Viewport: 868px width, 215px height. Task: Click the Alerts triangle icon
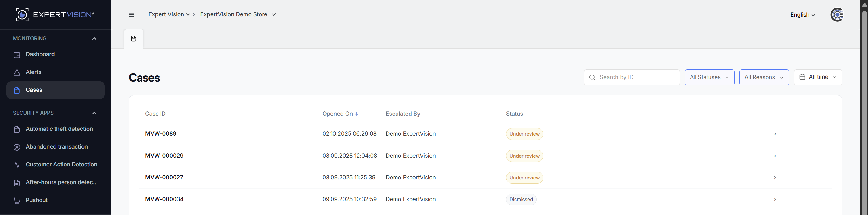[17, 72]
